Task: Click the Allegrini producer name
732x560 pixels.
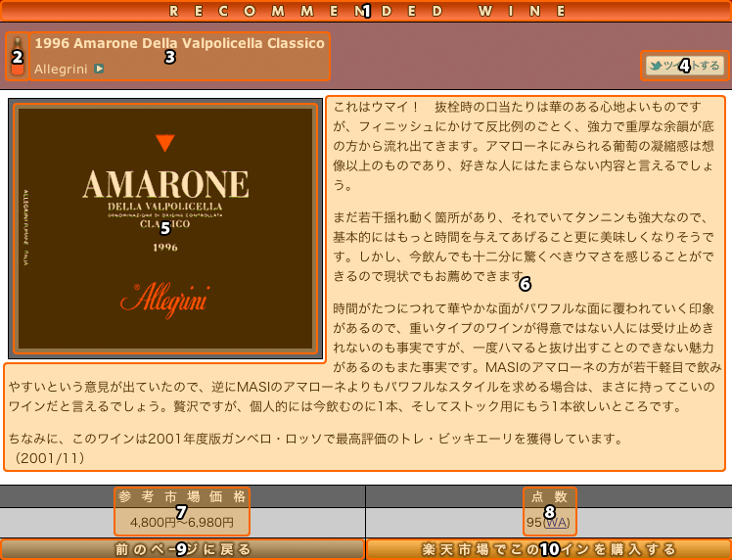Action: pyautogui.click(x=61, y=70)
